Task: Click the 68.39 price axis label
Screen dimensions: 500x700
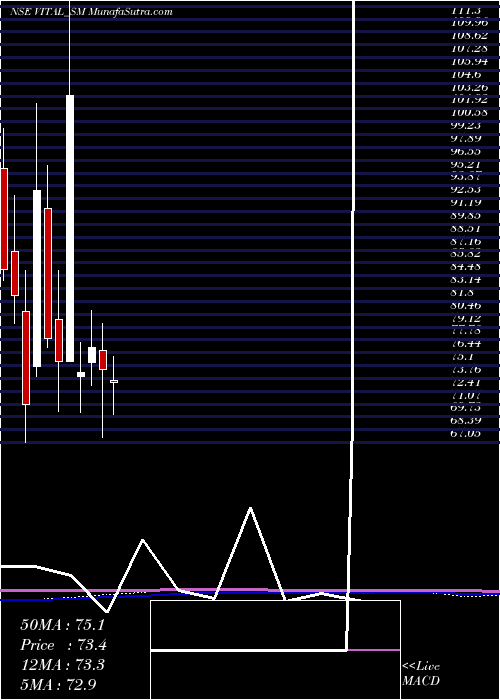Action: [x=465, y=421]
